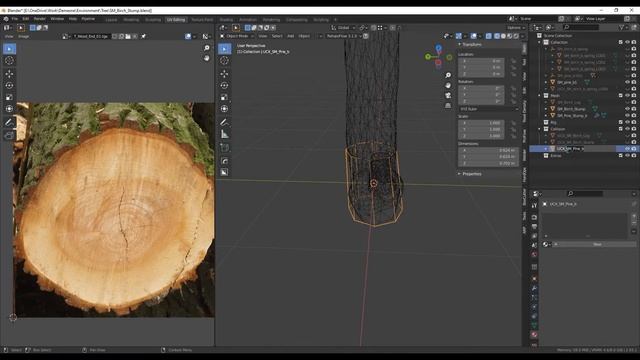The width and height of the screenshot is (640, 360).
Task: Open the Image menu in the UV editor
Action: [x=24, y=36]
